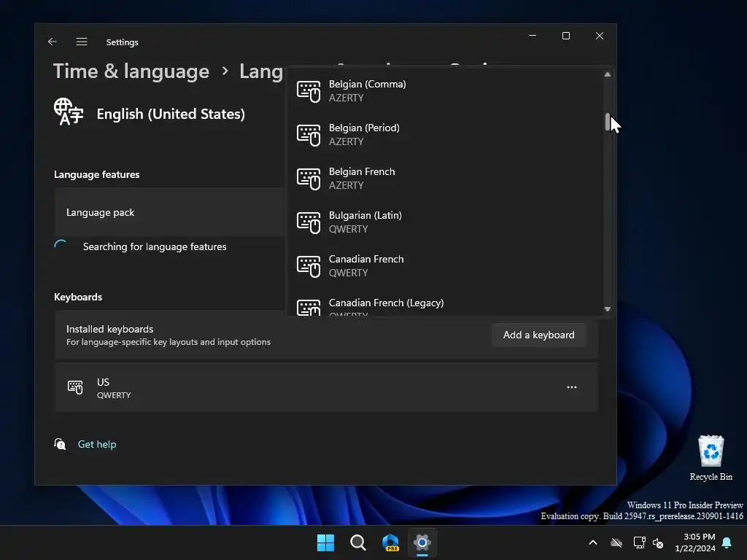Select Canadian French (Legacy) layout
This screenshot has height=560, width=747.
pos(444,304)
